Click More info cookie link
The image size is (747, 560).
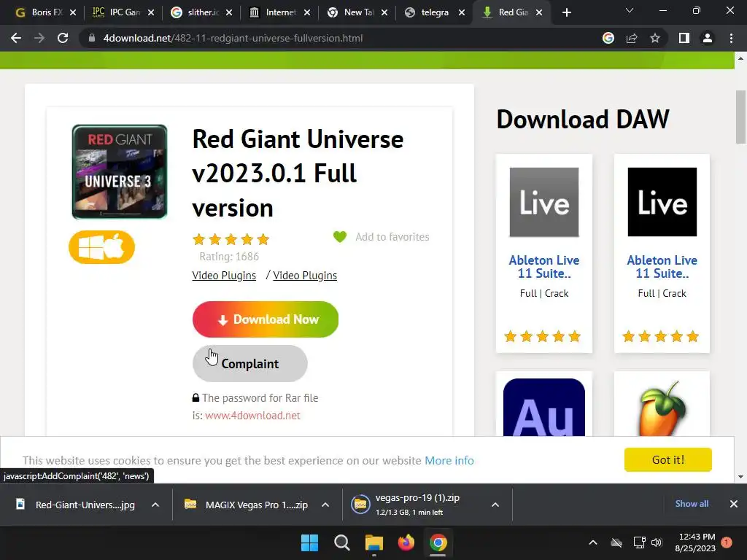[x=449, y=461]
